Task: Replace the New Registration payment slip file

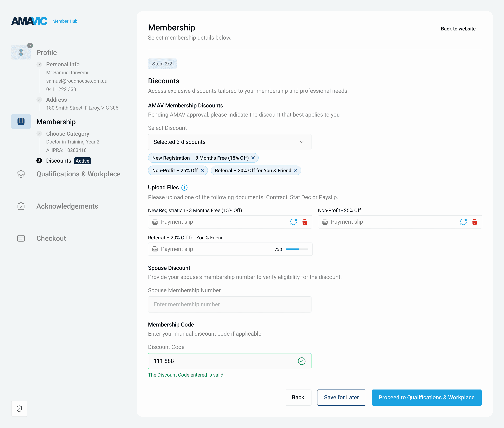Action: (x=293, y=222)
